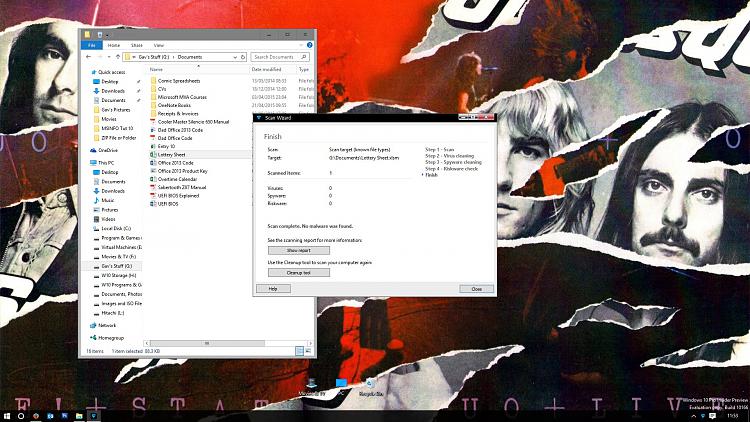This screenshot has width=750, height=422.
Task: Select the Overtime Calendar file
Action: tap(177, 179)
